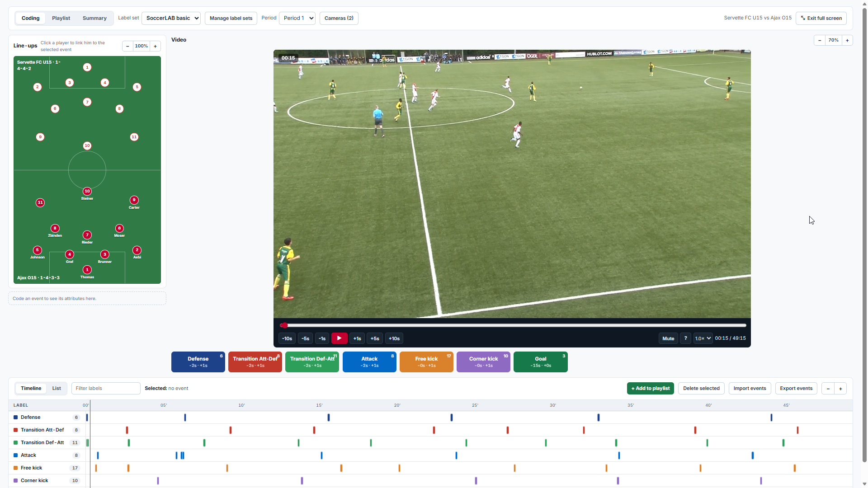Code an Attack event
The width and height of the screenshot is (868, 488).
[369, 362]
